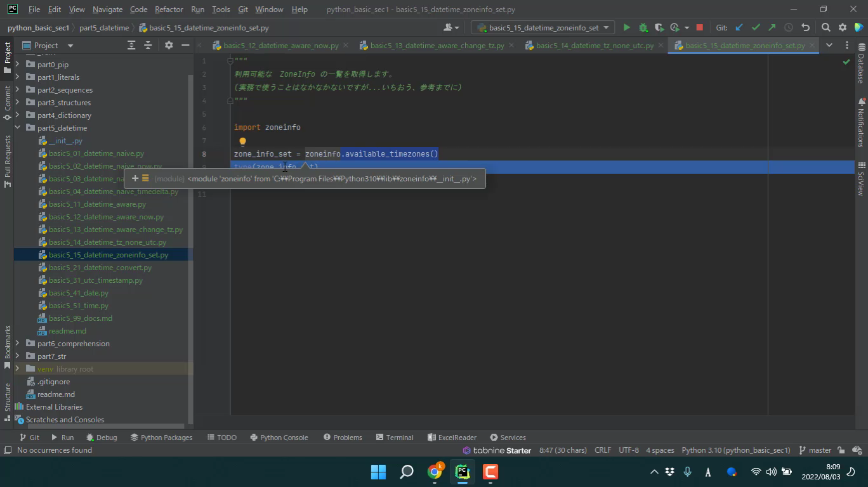Screen dimensions: 868x487
Task: Open IDE settings gear in top toolbar
Action: tap(843, 28)
